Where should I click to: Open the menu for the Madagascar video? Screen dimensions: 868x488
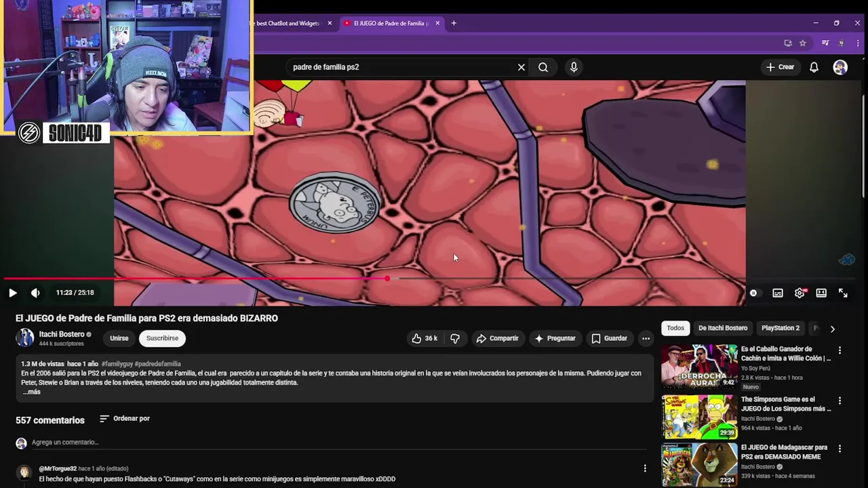click(840, 449)
